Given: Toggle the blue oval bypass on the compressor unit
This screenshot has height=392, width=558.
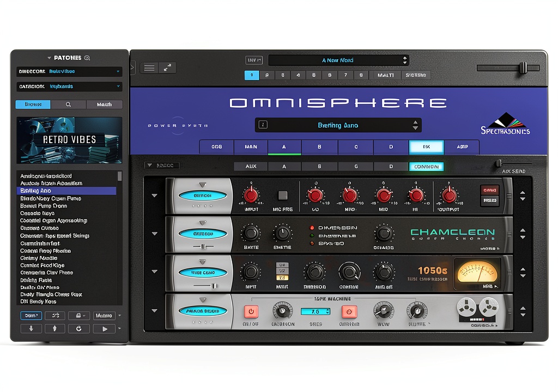Looking at the screenshot, I should tap(203, 272).
